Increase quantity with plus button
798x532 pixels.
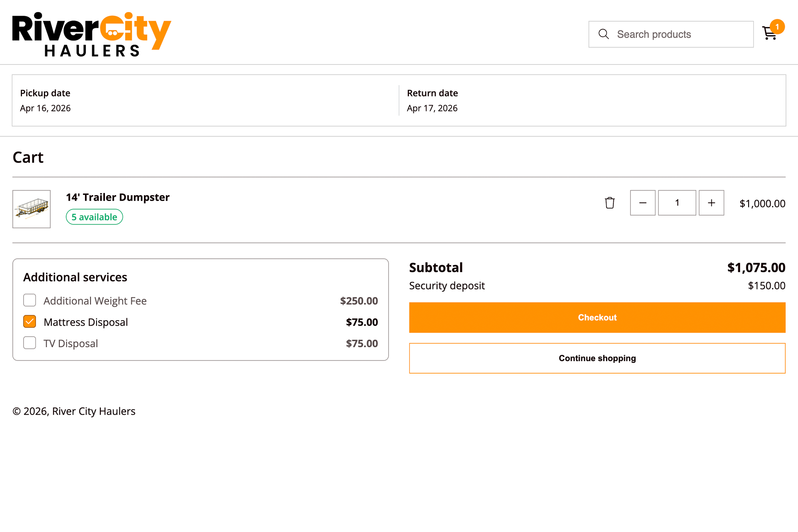coord(711,203)
